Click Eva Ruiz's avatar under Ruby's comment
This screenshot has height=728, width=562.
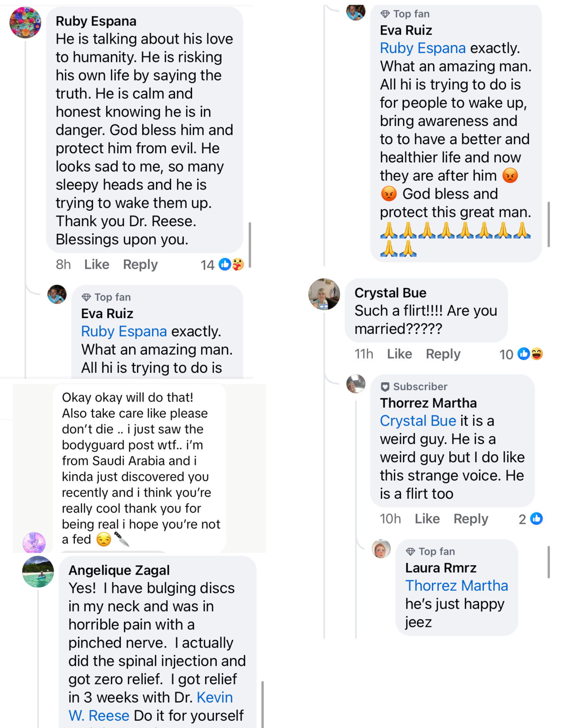click(57, 294)
